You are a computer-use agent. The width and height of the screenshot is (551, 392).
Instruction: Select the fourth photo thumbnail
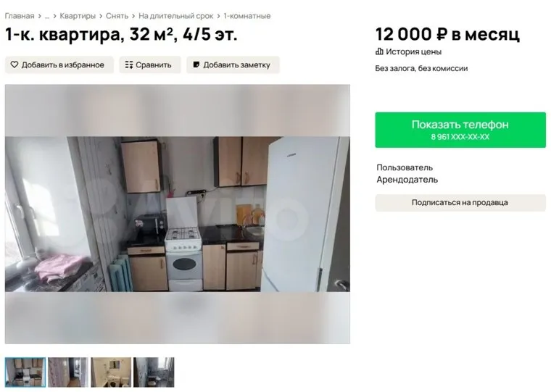coord(154,372)
